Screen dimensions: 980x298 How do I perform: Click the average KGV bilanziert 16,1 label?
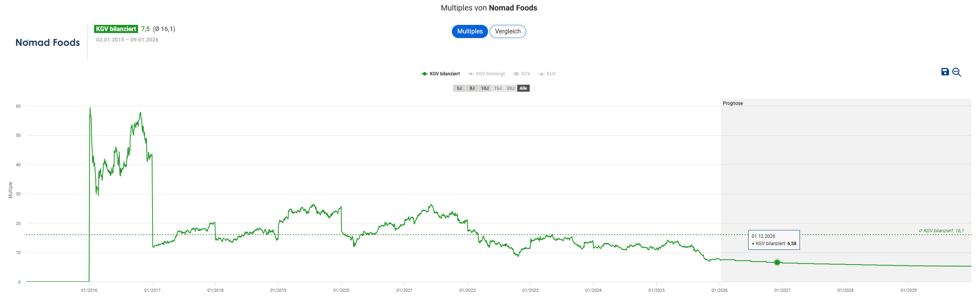click(x=941, y=231)
